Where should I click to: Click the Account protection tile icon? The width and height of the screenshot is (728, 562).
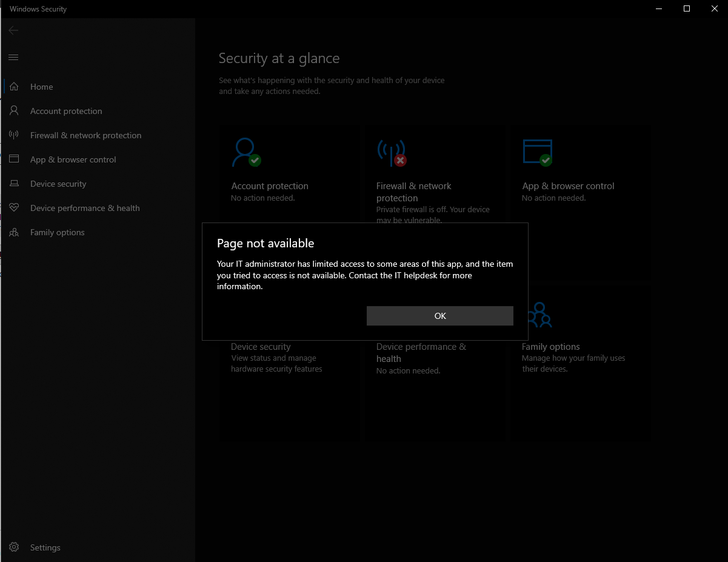(247, 153)
